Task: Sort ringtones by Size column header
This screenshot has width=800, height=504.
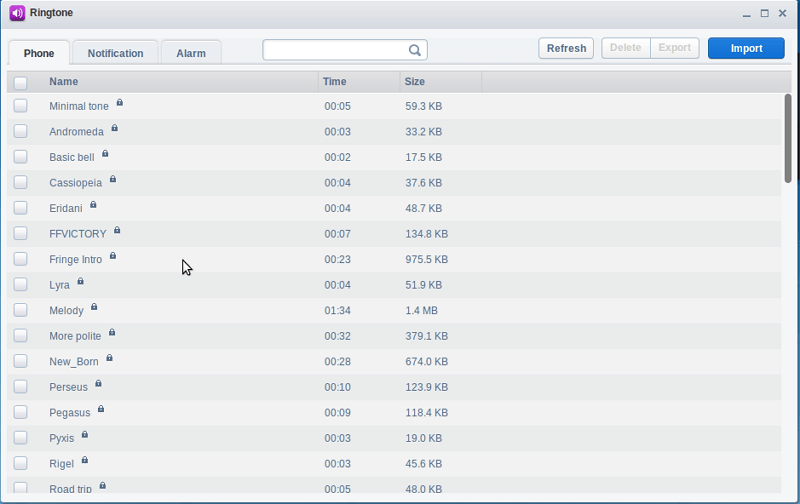Action: point(415,82)
